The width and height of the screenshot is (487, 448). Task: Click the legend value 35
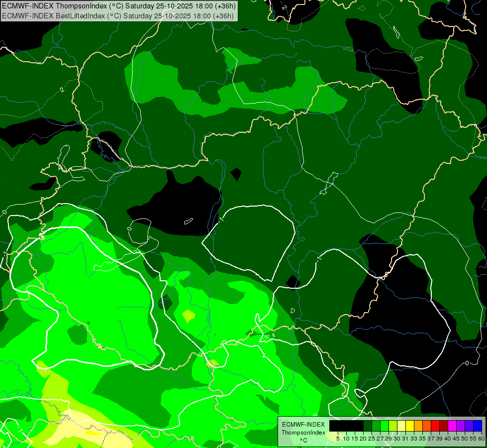point(422,439)
